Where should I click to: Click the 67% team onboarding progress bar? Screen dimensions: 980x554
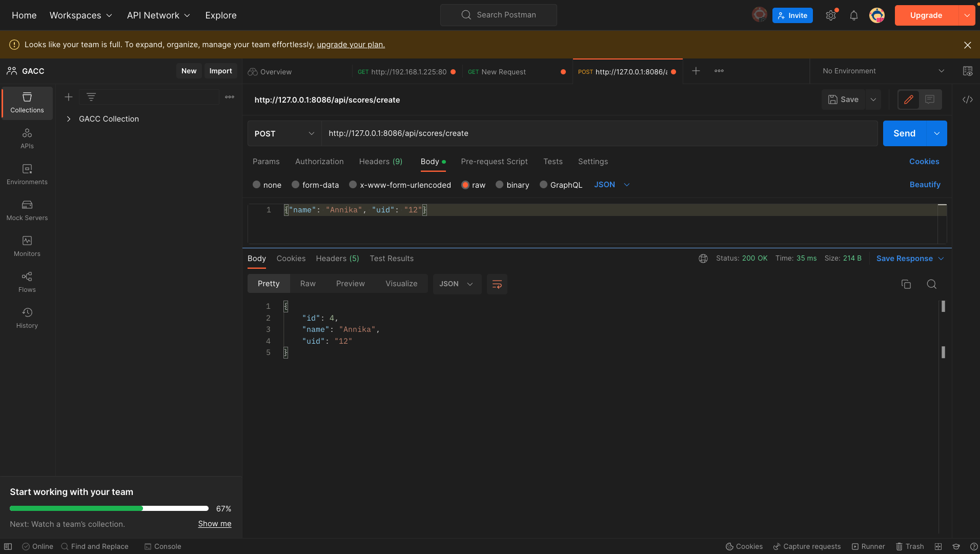pos(109,508)
